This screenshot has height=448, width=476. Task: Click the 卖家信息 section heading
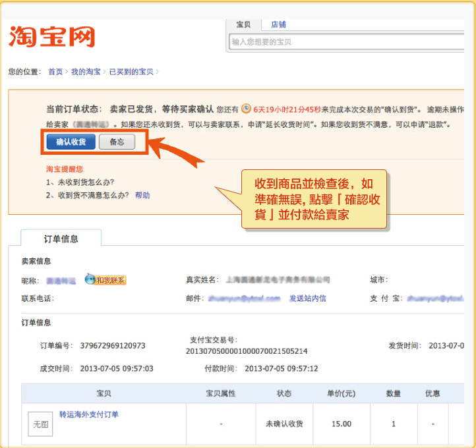36,261
